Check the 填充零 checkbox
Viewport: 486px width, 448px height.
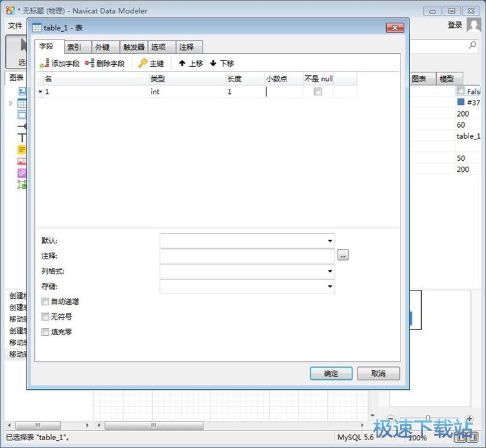click(x=45, y=332)
